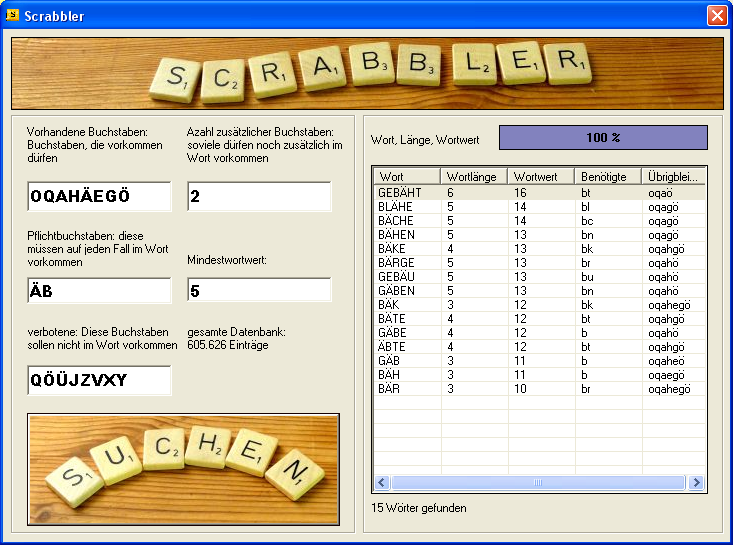The height and width of the screenshot is (545, 733).
Task: Select the BÄR row
Action: click(x=540, y=389)
